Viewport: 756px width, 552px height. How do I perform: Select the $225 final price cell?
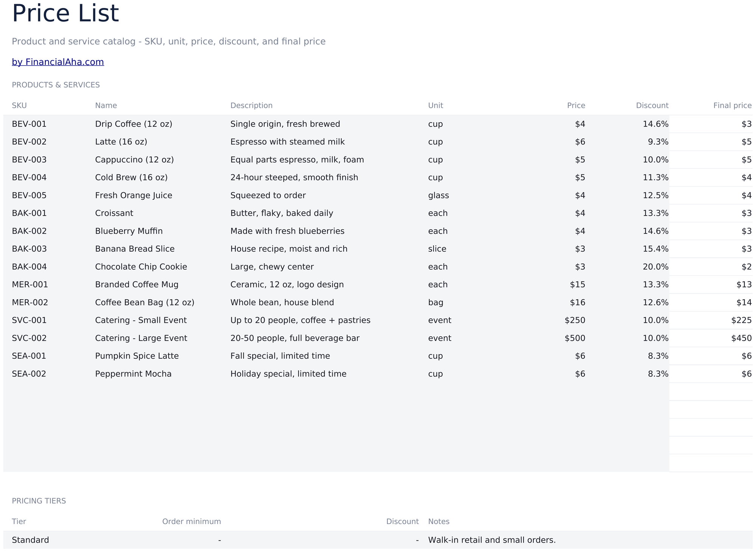tap(742, 320)
